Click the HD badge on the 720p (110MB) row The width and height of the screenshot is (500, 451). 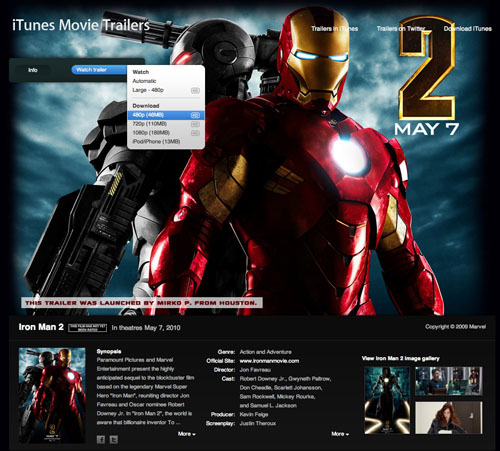tap(195, 124)
